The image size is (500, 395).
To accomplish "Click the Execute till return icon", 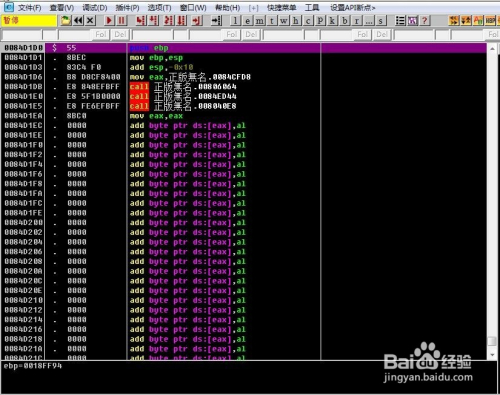I will (197, 21).
